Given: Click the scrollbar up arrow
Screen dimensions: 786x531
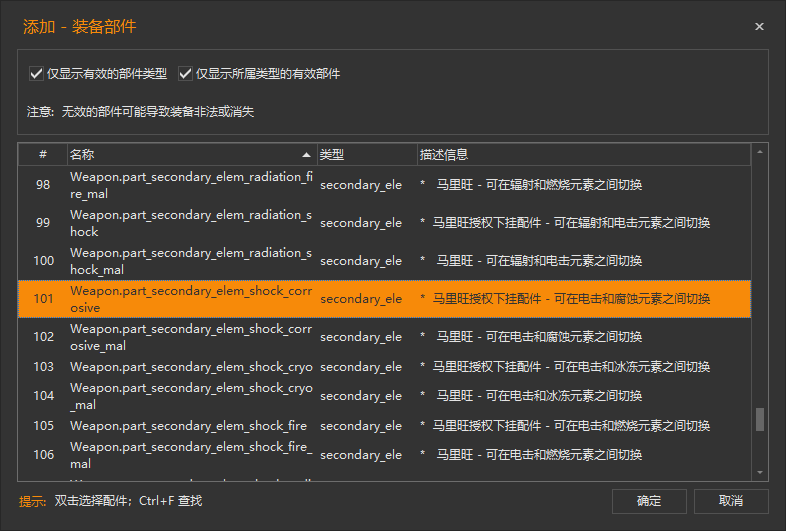Looking at the screenshot, I should pos(760,152).
